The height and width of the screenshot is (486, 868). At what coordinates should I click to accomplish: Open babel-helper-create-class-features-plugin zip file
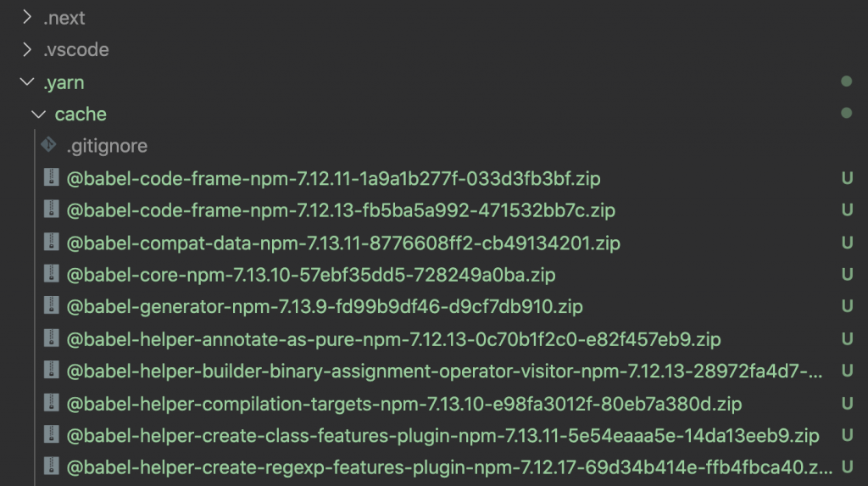click(442, 436)
